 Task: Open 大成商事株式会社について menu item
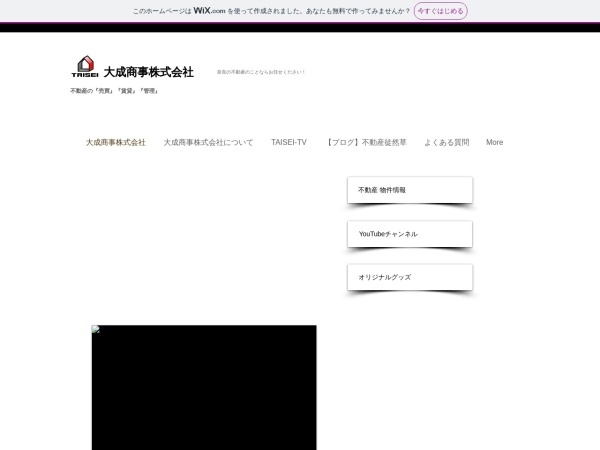pyautogui.click(x=208, y=142)
